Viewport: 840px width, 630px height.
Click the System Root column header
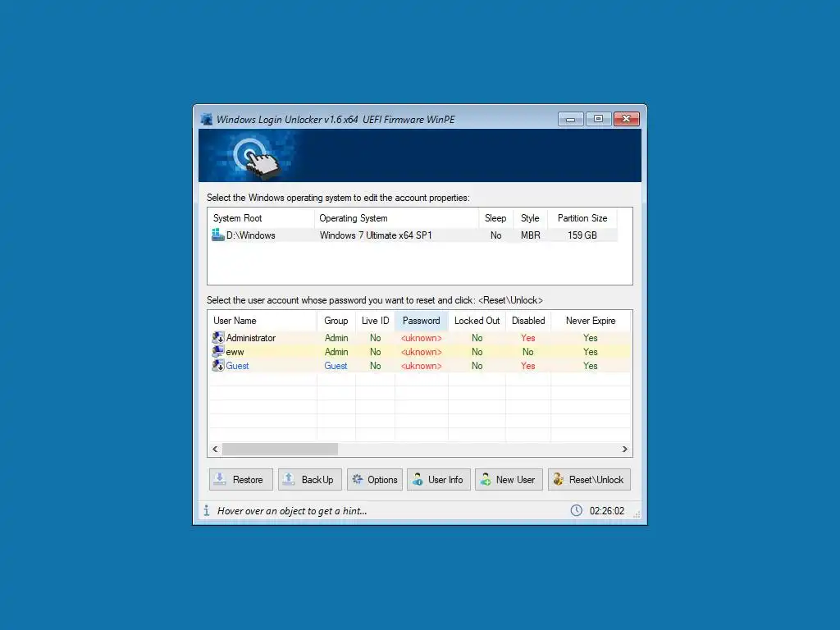261,218
